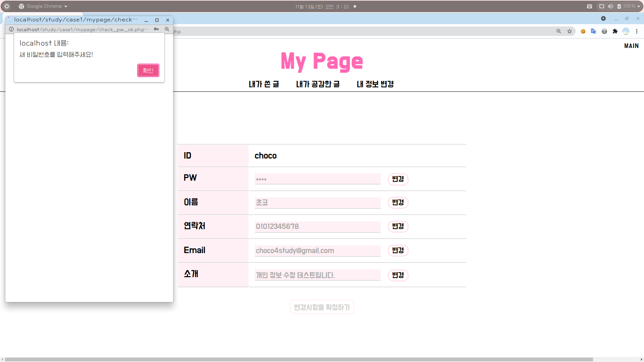Open the Google Chrome app menu

click(x=44, y=6)
